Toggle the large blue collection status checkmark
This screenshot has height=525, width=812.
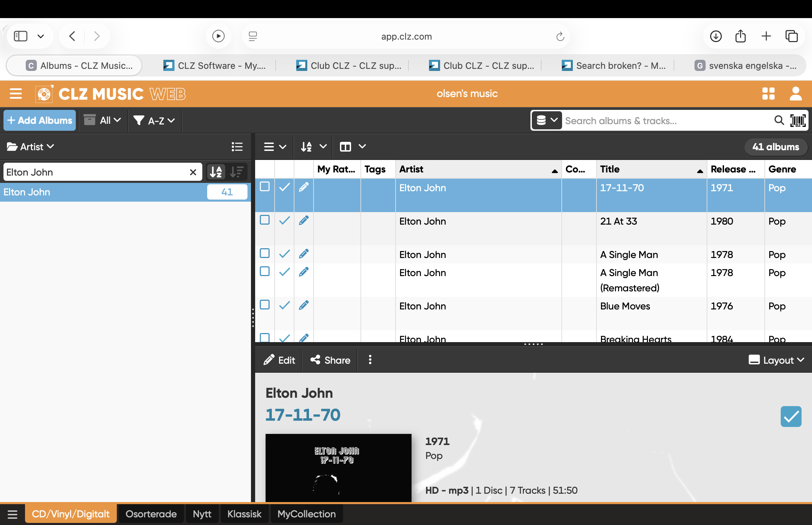click(791, 417)
